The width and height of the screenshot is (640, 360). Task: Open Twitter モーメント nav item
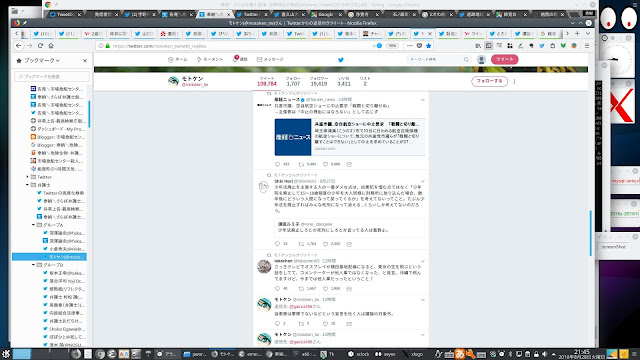coord(210,60)
